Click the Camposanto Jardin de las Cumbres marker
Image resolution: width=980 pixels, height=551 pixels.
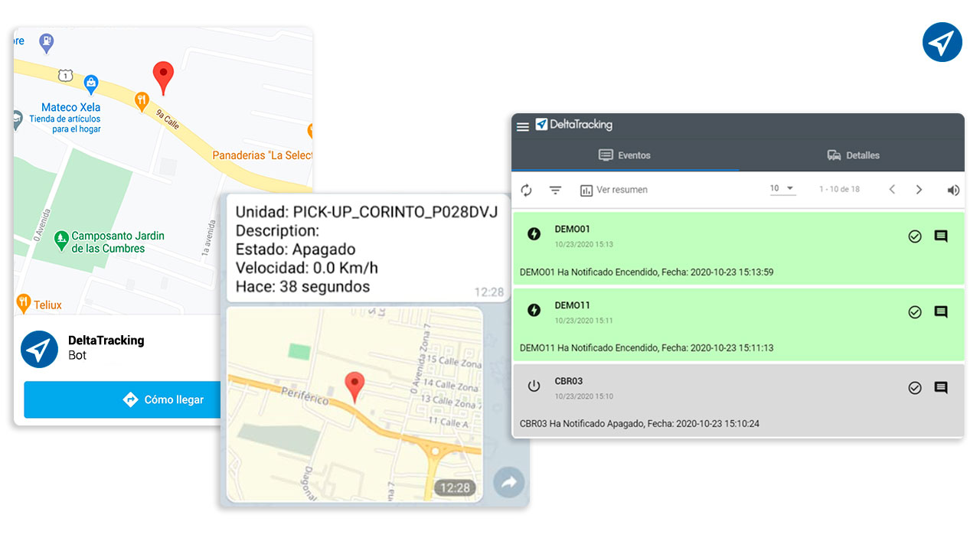[62, 242]
